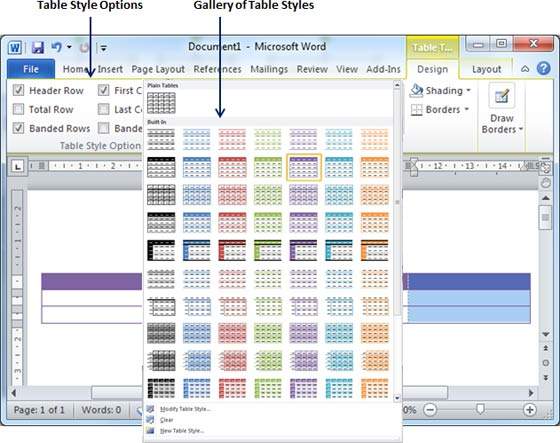This screenshot has height=443, width=560.
Task: Enable the Total Row checkbox
Action: pos(18,109)
